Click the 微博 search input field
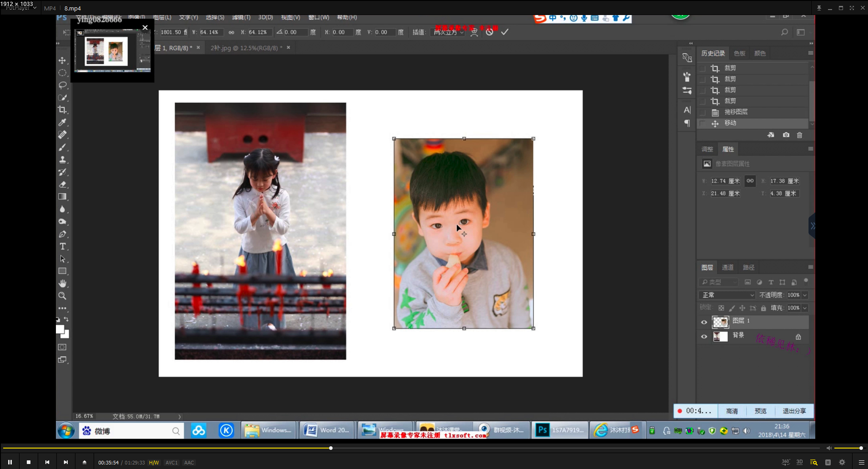Viewport: 868px width, 469px height. click(131, 431)
